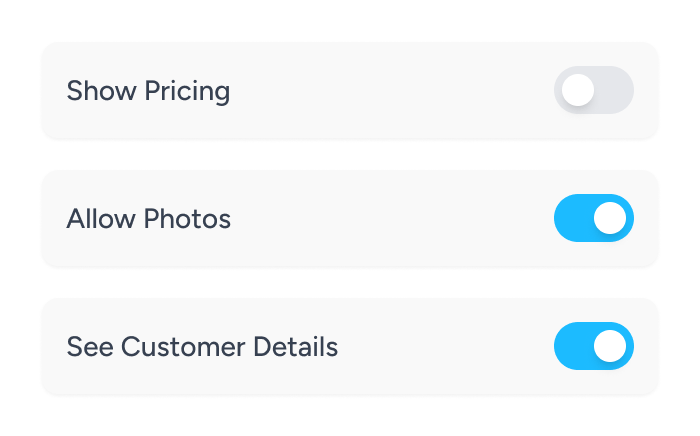Click the white knob of Show Pricing switch
This screenshot has width=700, height=436.
[x=577, y=91]
